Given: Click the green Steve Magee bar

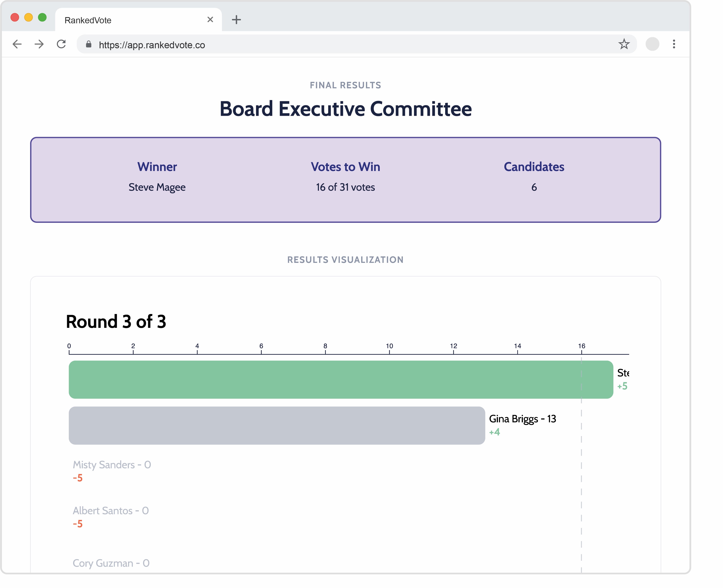Looking at the screenshot, I should click(x=340, y=380).
